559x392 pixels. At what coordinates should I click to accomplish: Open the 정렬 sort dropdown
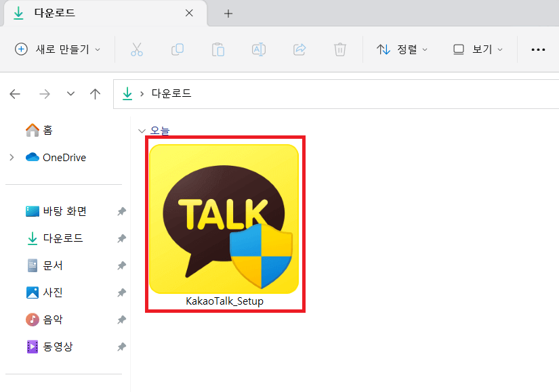[402, 49]
